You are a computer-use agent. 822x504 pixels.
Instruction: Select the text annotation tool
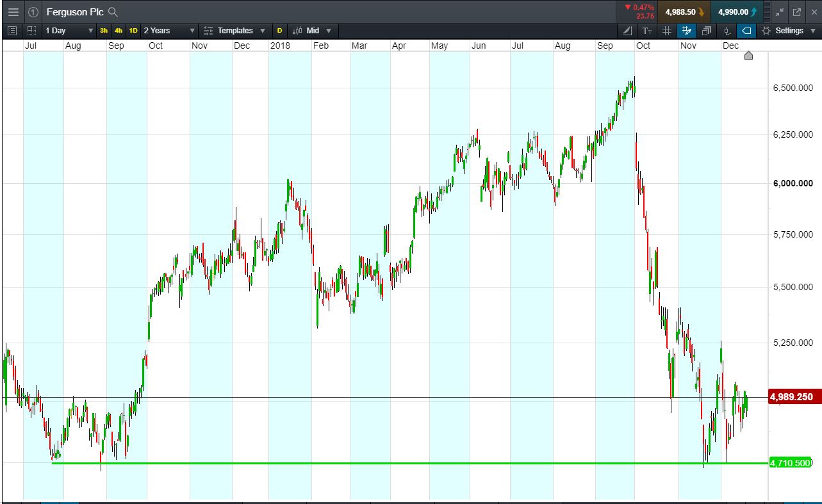tap(647, 30)
